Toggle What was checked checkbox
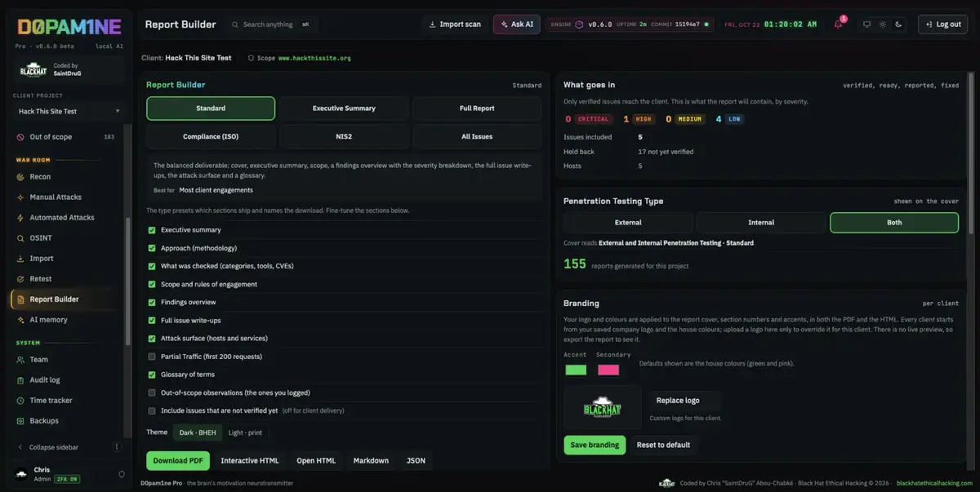 pyautogui.click(x=152, y=266)
